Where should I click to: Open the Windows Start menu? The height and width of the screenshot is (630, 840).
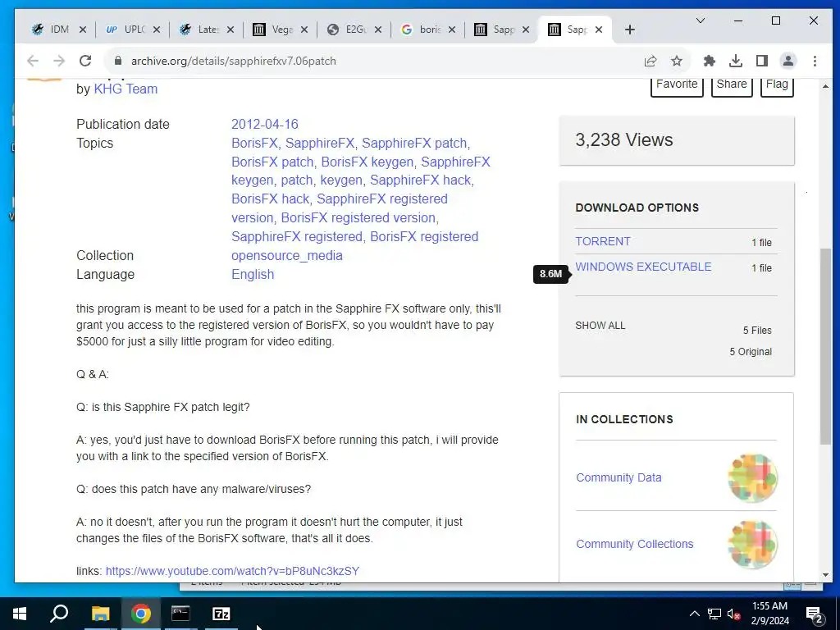pos(20,614)
